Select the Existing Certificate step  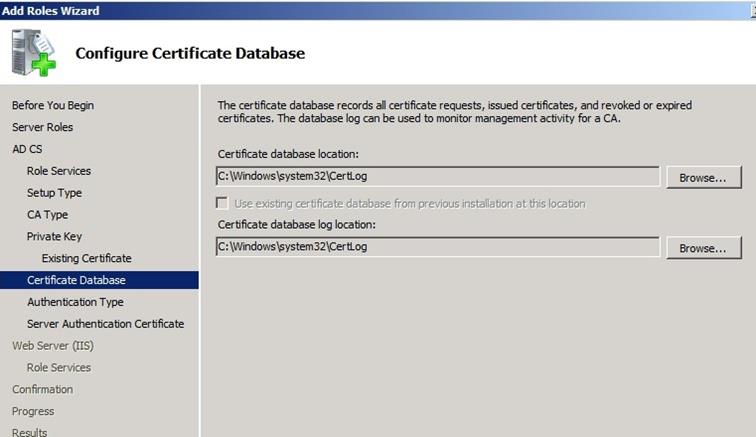86,258
